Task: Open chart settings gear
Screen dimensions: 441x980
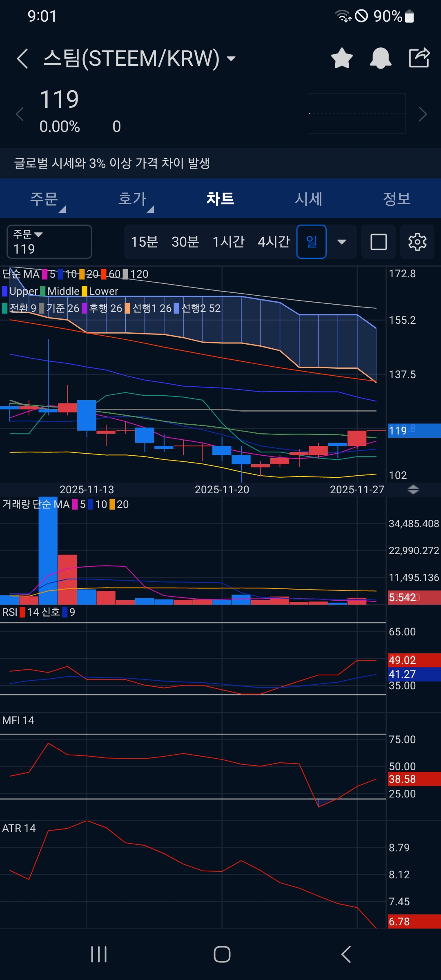Action: [x=417, y=242]
